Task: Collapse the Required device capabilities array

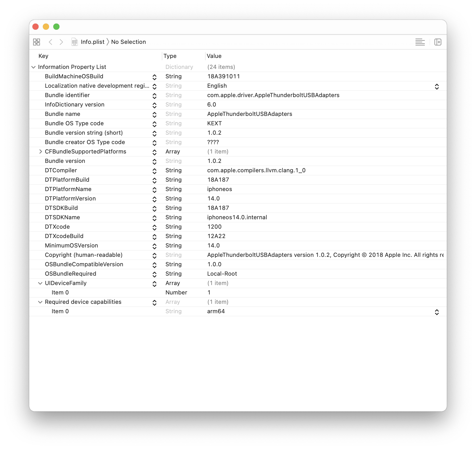Action: click(40, 302)
